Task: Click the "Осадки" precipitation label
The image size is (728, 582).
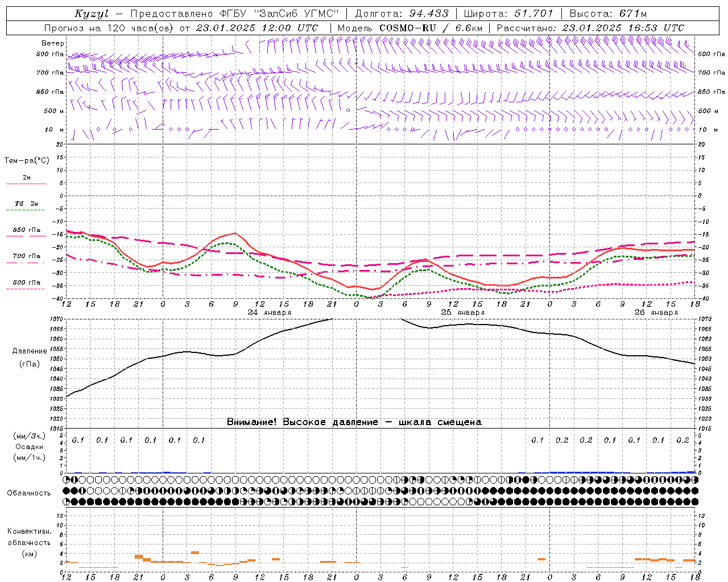Action: pos(30,447)
